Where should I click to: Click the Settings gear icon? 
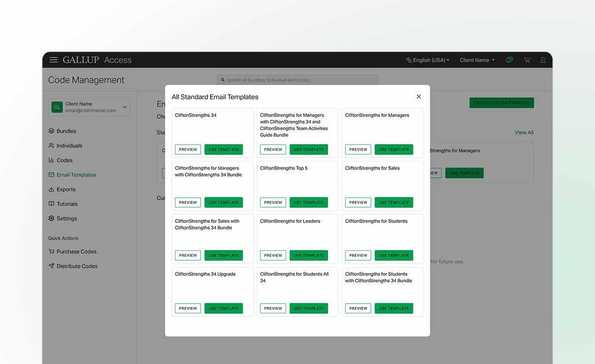click(51, 218)
